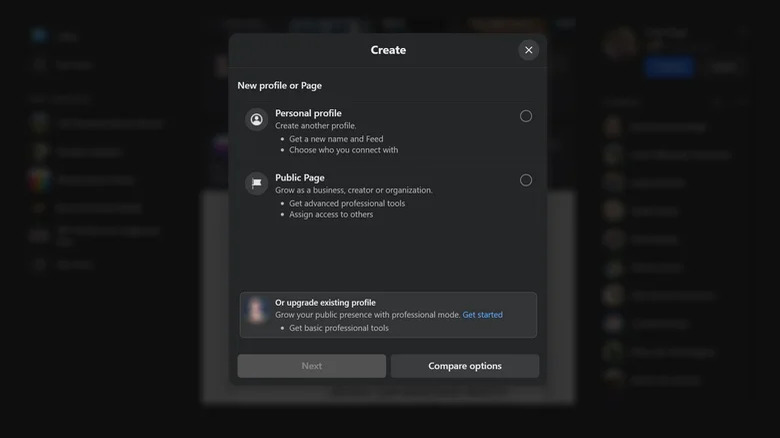Click the 'New profile or Page' heading
Viewport: 780px width, 438px height.
tap(280, 86)
